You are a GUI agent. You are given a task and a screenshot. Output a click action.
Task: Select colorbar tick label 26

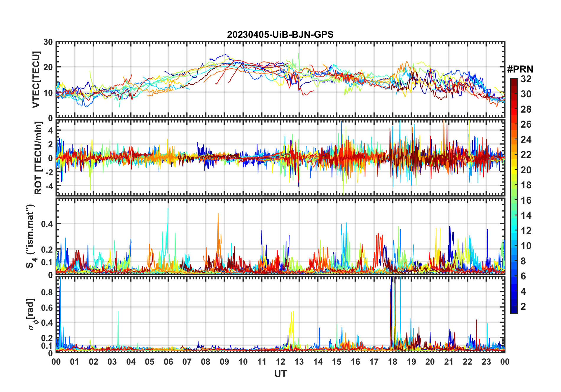tap(526, 124)
